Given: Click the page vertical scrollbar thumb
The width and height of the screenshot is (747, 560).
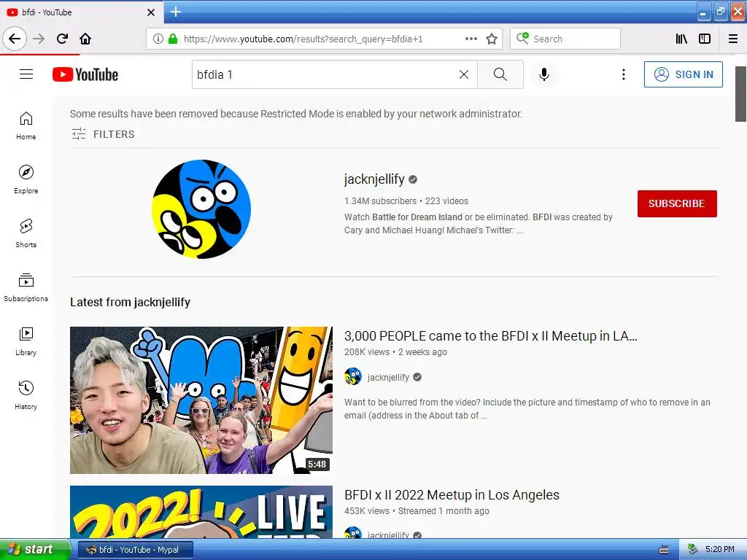Looking at the screenshot, I should 740,94.
